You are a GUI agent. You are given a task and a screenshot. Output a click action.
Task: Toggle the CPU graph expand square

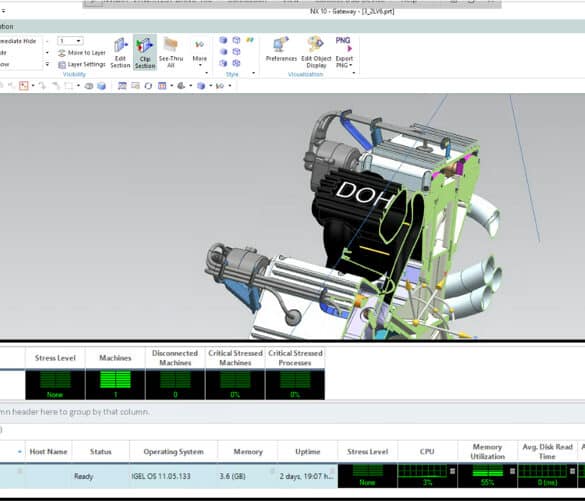point(452,471)
